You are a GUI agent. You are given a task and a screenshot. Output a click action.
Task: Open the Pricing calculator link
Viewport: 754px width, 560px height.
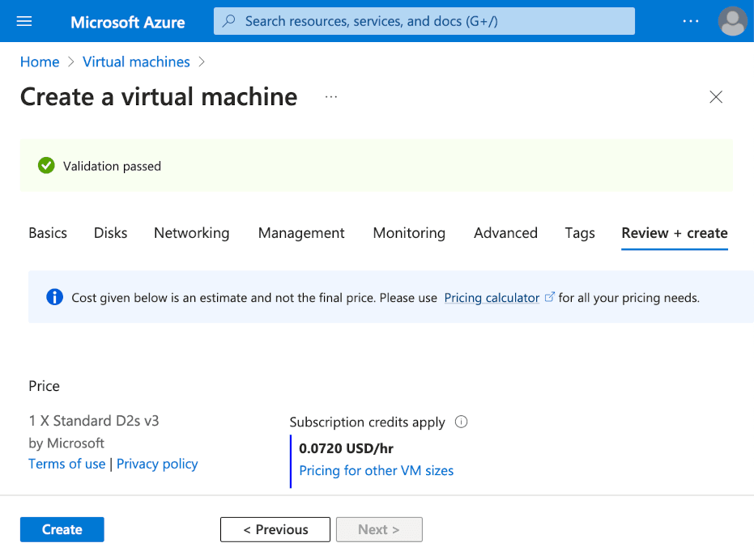pos(492,298)
